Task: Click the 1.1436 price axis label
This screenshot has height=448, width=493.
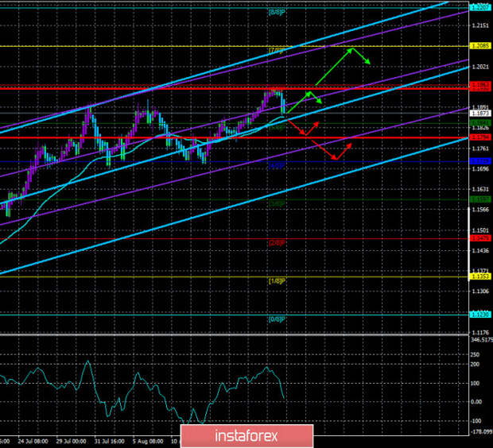Action: [480, 250]
